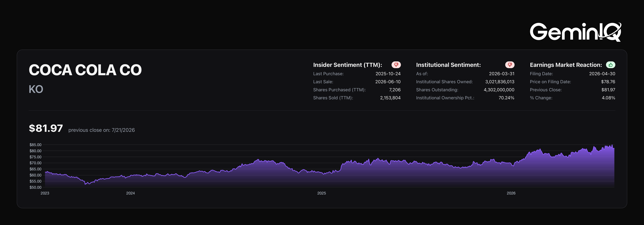Image resolution: width=644 pixels, height=225 pixels.
Task: Click the Filing Date value 2026-04-30
Action: pyautogui.click(x=602, y=74)
